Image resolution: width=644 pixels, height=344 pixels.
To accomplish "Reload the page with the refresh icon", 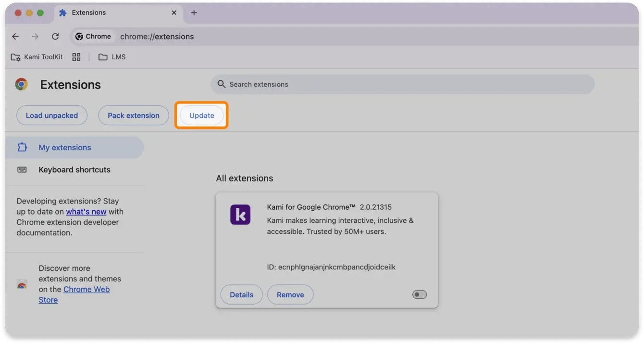I will click(55, 37).
